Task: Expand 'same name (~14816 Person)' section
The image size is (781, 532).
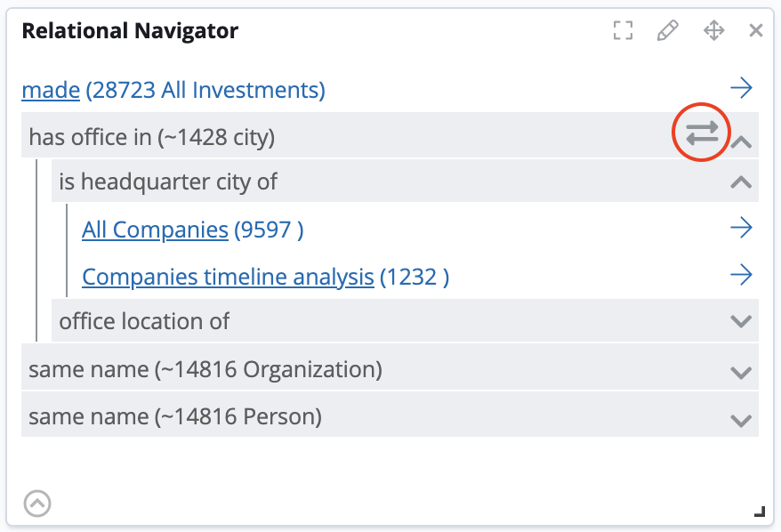Action: [x=741, y=415]
